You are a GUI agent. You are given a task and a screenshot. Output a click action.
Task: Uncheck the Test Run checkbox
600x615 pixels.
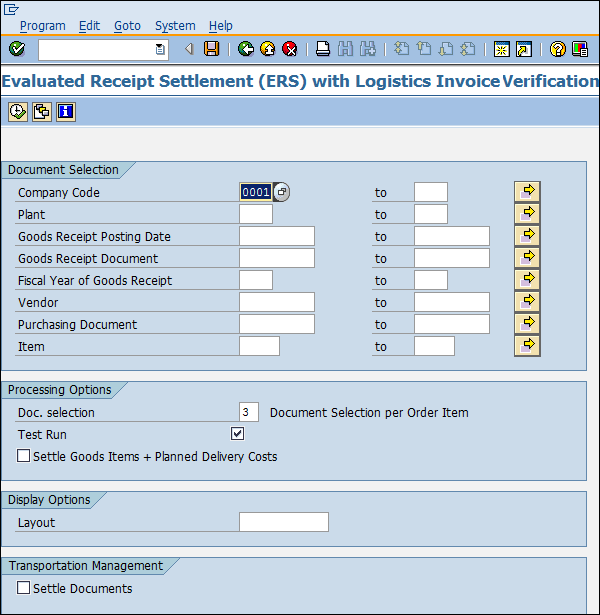point(237,434)
